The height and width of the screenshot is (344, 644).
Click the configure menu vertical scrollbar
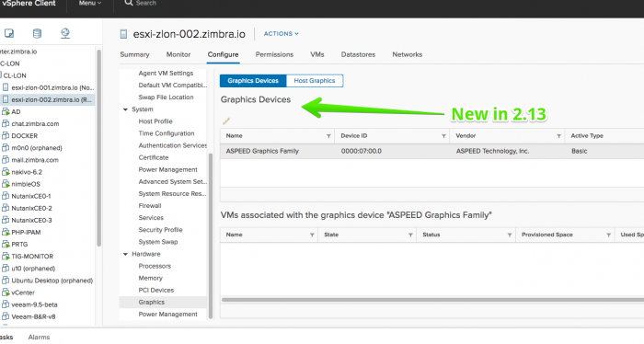pos(211,235)
